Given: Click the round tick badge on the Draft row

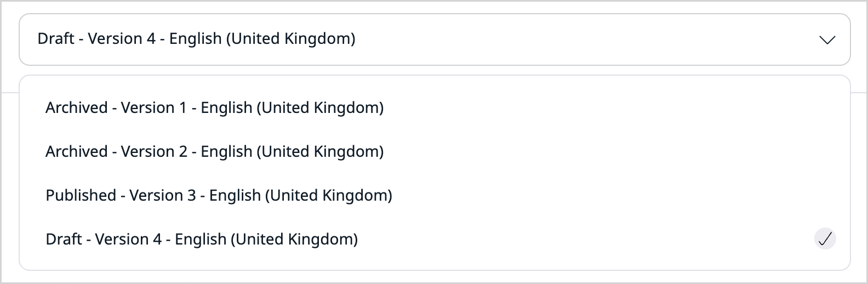Looking at the screenshot, I should (x=825, y=238).
